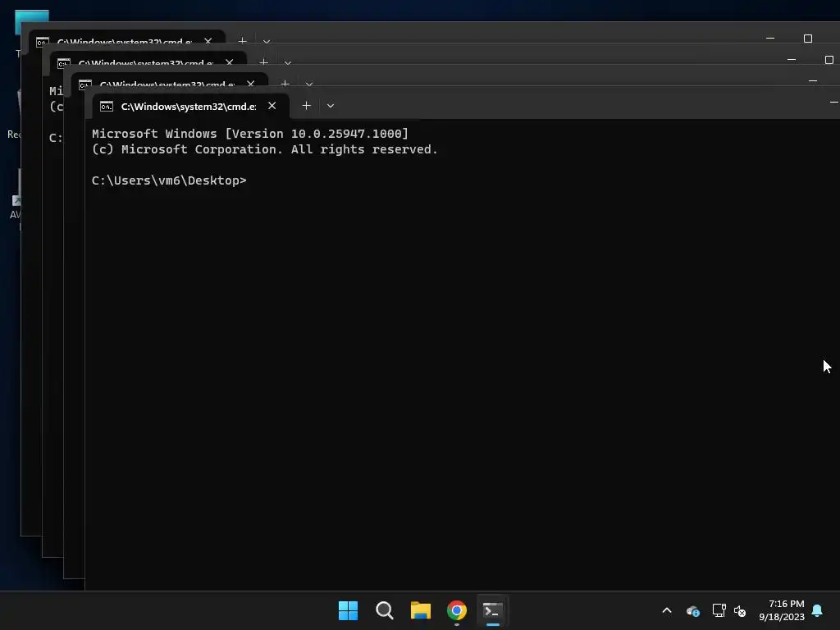This screenshot has width=840, height=630.
Task: Maximize the rearmost terminal window
Action: (x=808, y=38)
